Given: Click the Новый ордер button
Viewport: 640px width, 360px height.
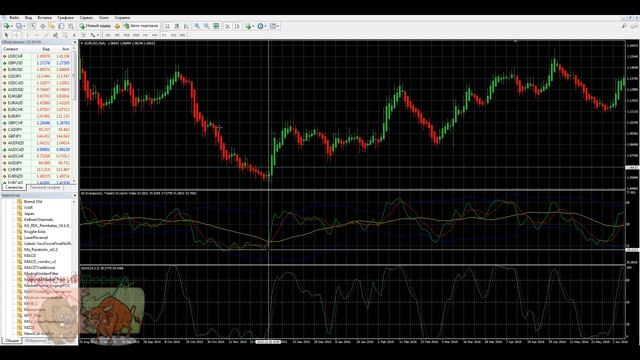Looking at the screenshot, I should tap(95, 26).
